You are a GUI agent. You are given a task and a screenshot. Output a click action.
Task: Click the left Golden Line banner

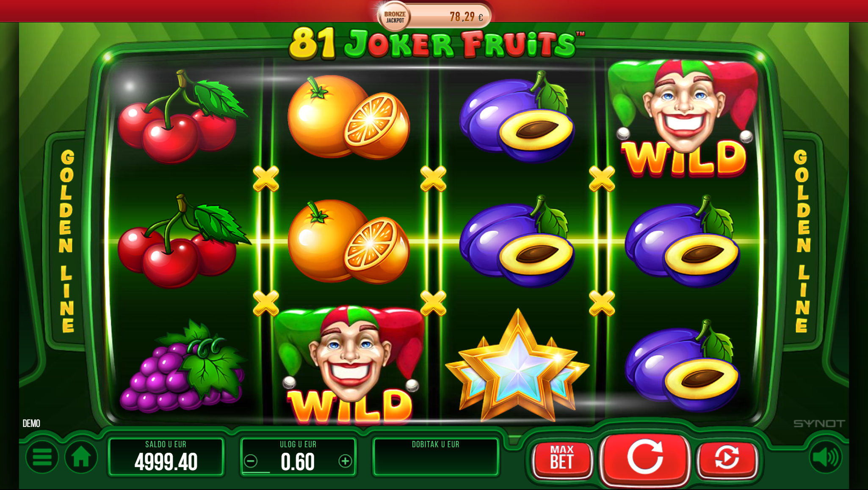point(67,241)
